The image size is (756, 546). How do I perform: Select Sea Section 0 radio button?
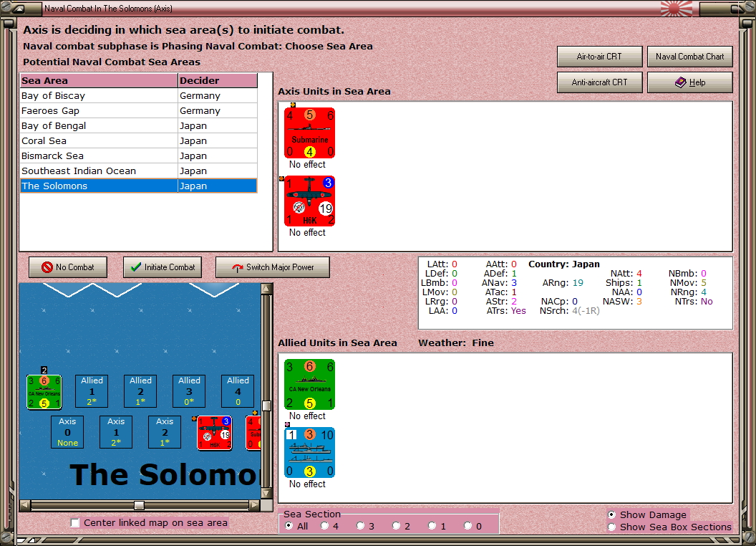coord(467,526)
